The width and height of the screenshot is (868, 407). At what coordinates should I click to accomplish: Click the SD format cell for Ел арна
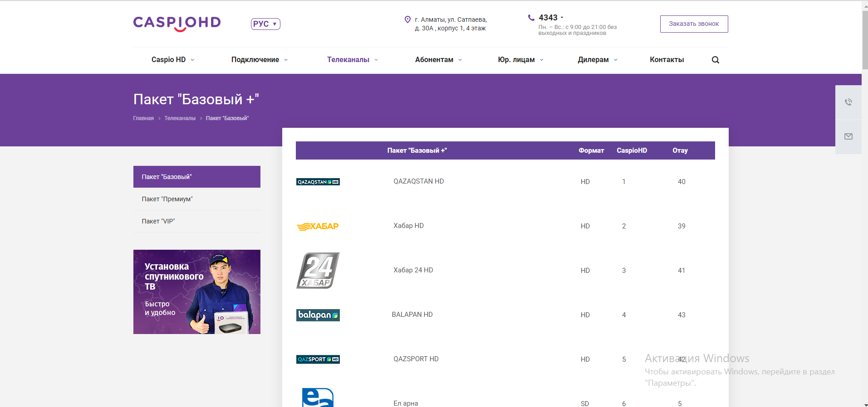click(x=585, y=404)
